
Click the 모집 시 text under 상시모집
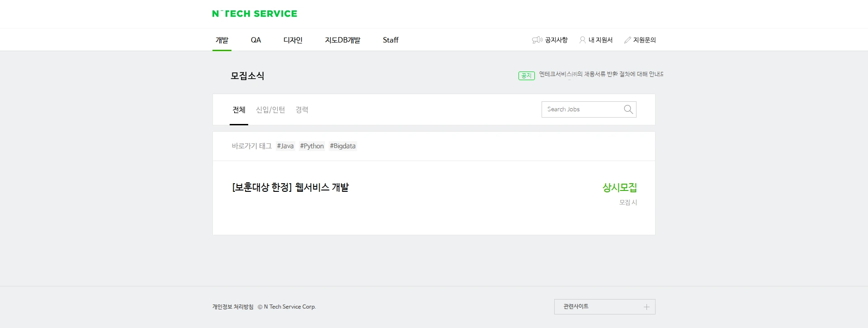point(628,203)
